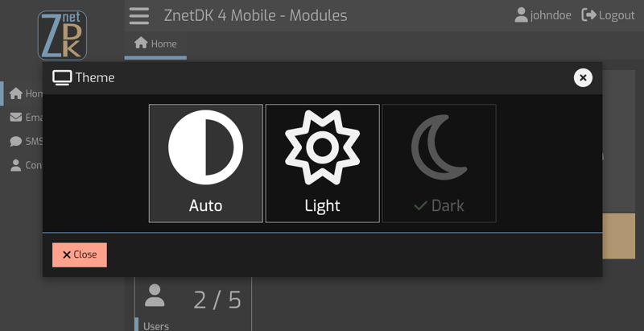This screenshot has width=644, height=331.
Task: Close the Theme dialog with the X icon
Action: [583, 77]
